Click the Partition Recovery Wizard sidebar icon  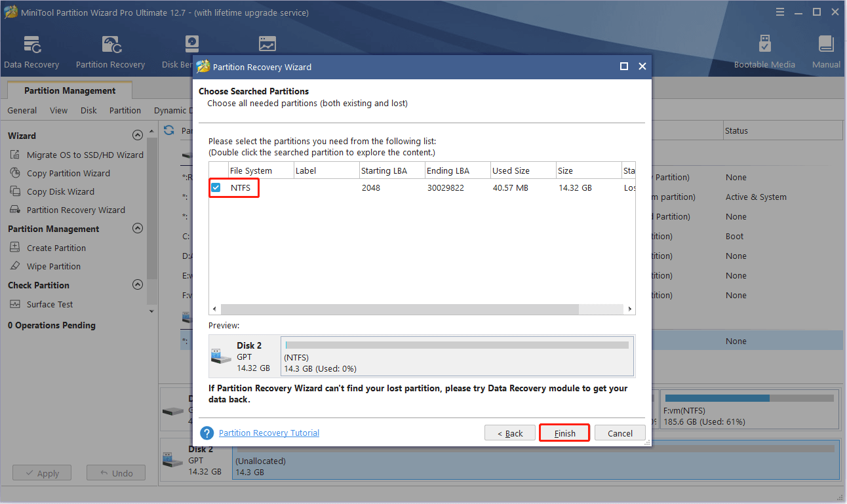point(15,210)
